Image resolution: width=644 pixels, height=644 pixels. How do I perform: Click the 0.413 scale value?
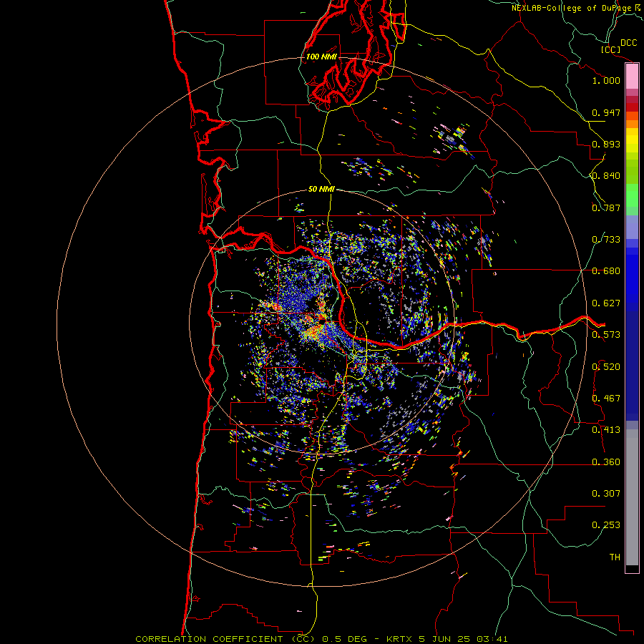pos(606,430)
